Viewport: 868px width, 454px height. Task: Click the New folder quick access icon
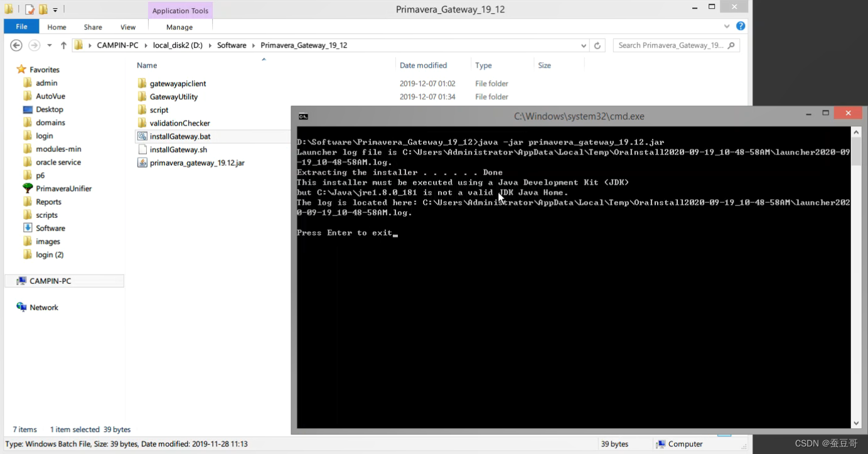(x=43, y=9)
